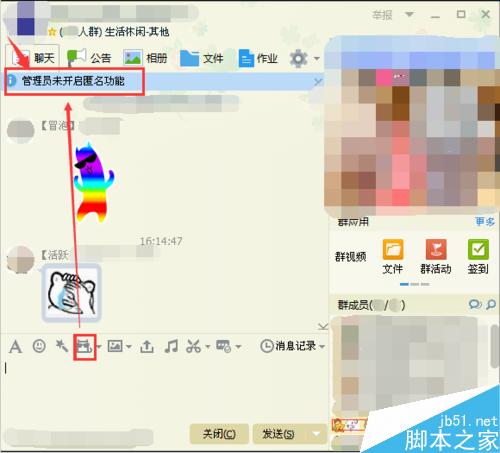Image resolution: width=500 pixels, height=453 pixels.
Task: Open 消息记录 message history
Action: [288, 346]
